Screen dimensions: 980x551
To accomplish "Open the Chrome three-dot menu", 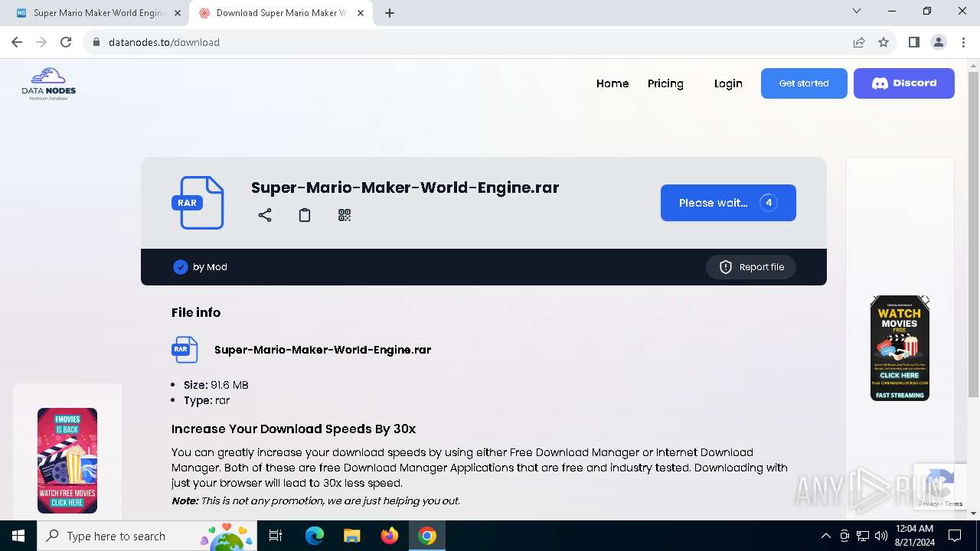I will [x=963, y=42].
